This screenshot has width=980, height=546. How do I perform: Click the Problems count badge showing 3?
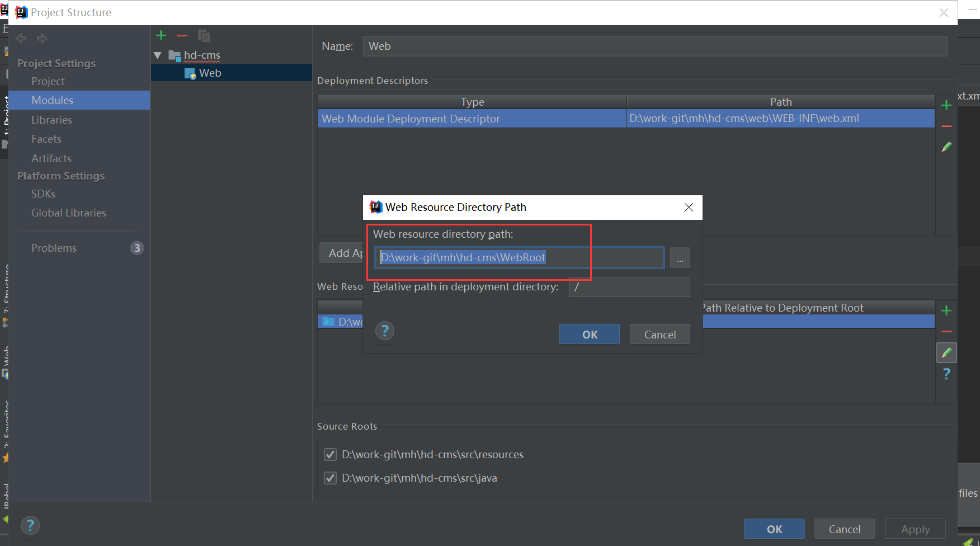coord(137,248)
